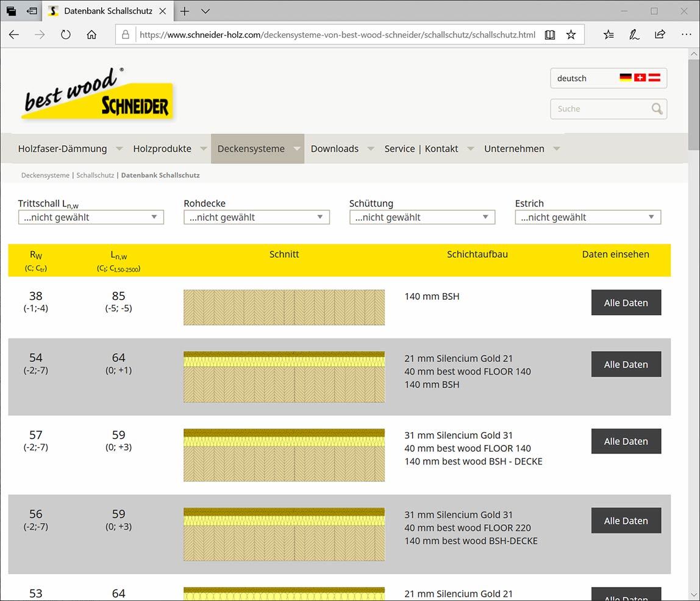
Task: Click the address bar URL field
Action: [338, 34]
